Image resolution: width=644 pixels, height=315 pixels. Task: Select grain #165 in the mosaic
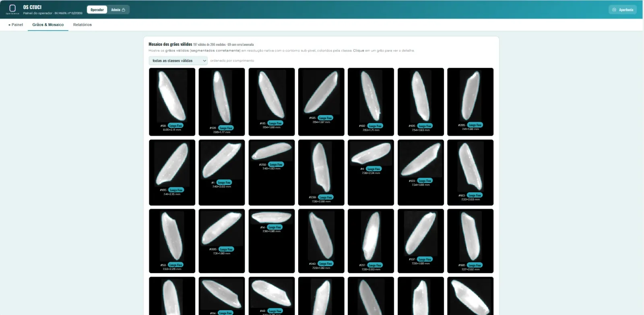tap(172, 173)
